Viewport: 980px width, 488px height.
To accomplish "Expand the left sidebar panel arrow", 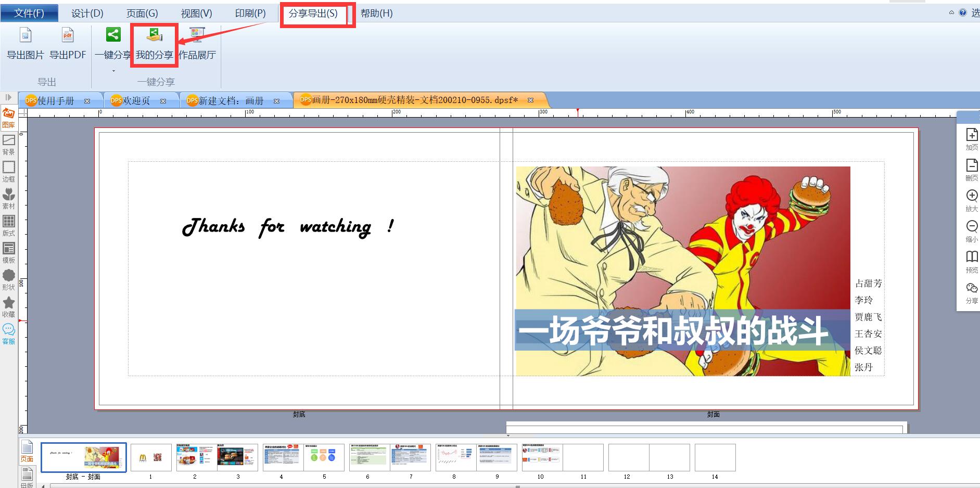I will pyautogui.click(x=8, y=97).
